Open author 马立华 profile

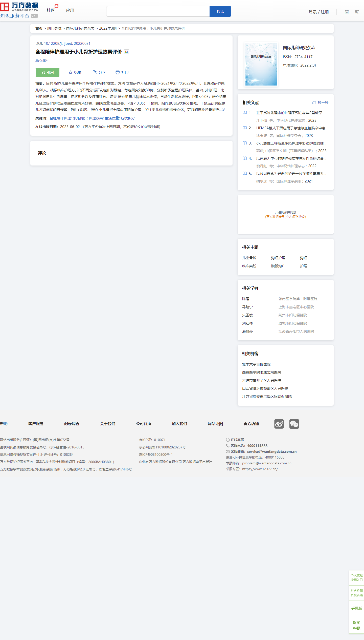pos(41,61)
